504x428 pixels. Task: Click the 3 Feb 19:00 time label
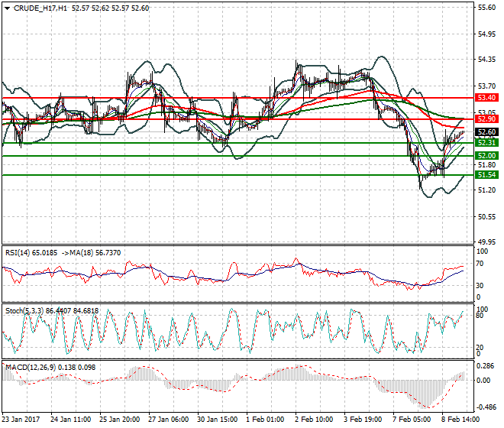363,420
